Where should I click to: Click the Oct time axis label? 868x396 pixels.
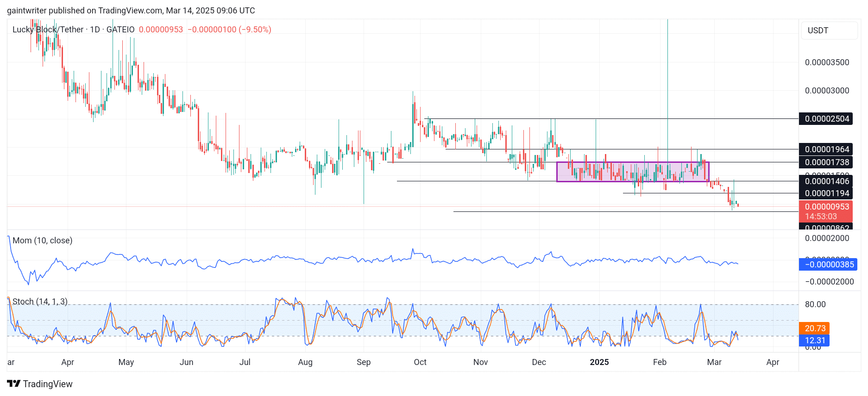pyautogui.click(x=420, y=362)
